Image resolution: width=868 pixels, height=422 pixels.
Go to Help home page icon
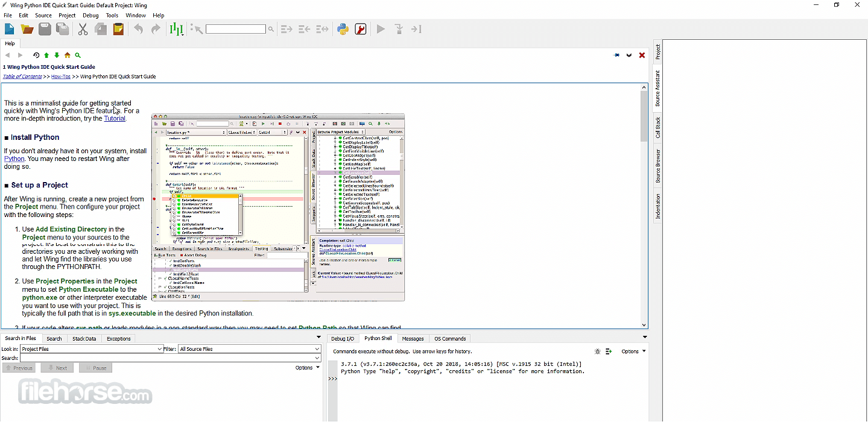pos(67,55)
